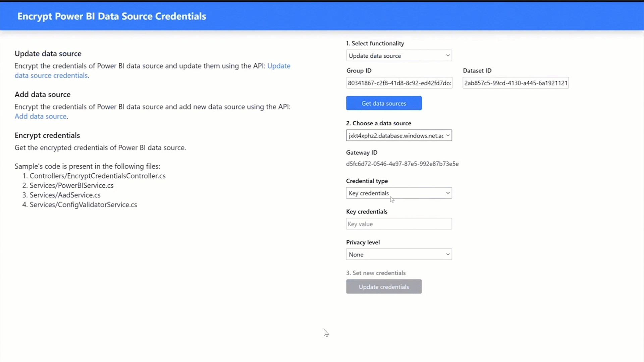The image size is (644, 362).
Task: Click Controllers/EncryptCredentialsController.cs file name
Action: coord(98,176)
